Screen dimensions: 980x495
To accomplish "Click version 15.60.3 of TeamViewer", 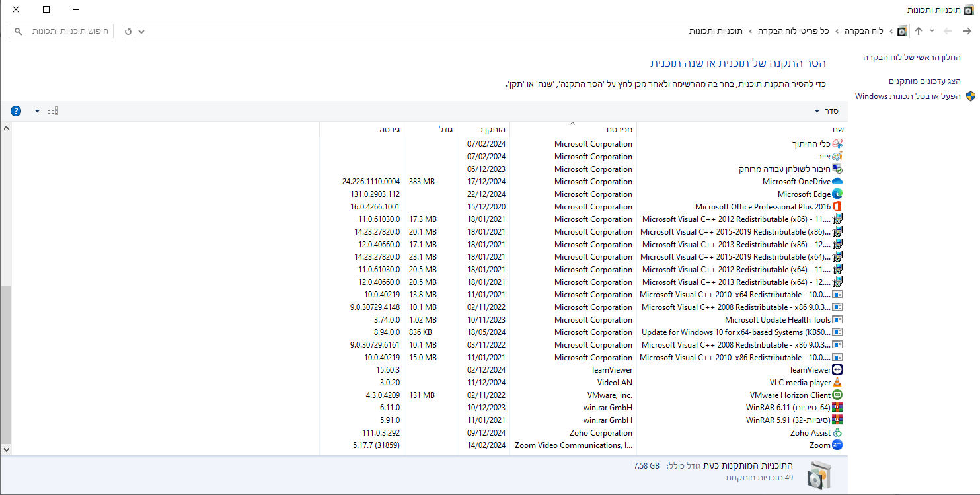I will tap(388, 370).
